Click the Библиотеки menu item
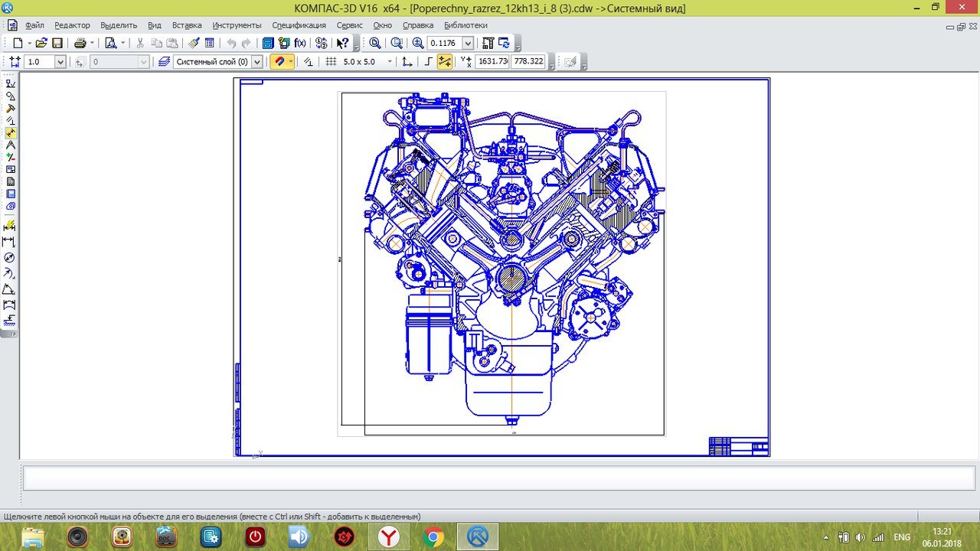The width and height of the screenshot is (980, 551). pos(465,25)
